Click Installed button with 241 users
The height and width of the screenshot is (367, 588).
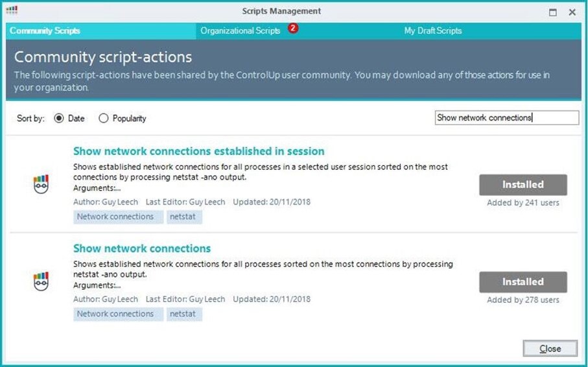tap(523, 185)
